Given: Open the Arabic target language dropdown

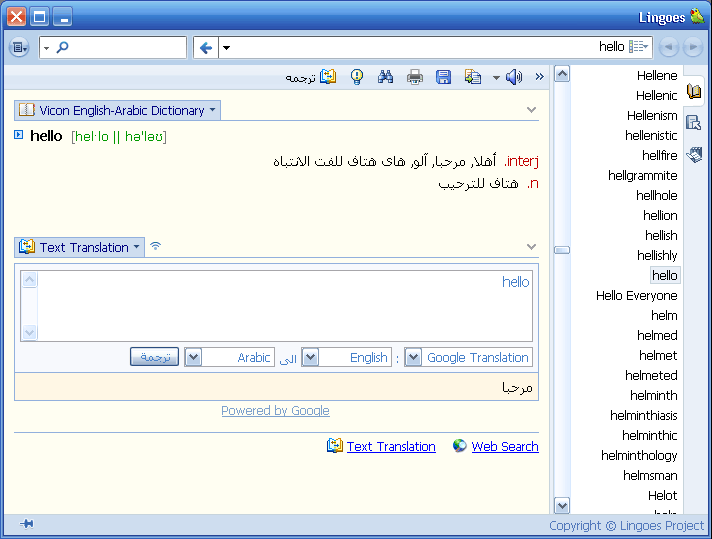Looking at the screenshot, I should pyautogui.click(x=193, y=357).
